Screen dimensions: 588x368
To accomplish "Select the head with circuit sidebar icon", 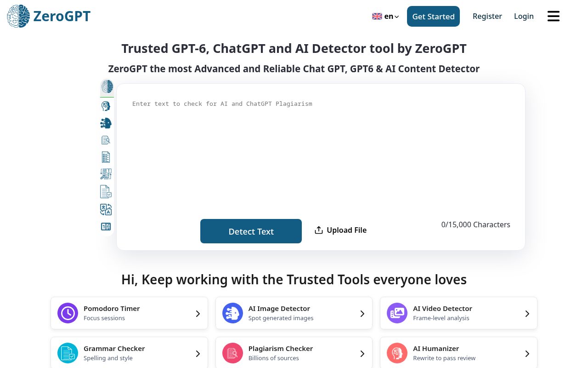I will [106, 106].
